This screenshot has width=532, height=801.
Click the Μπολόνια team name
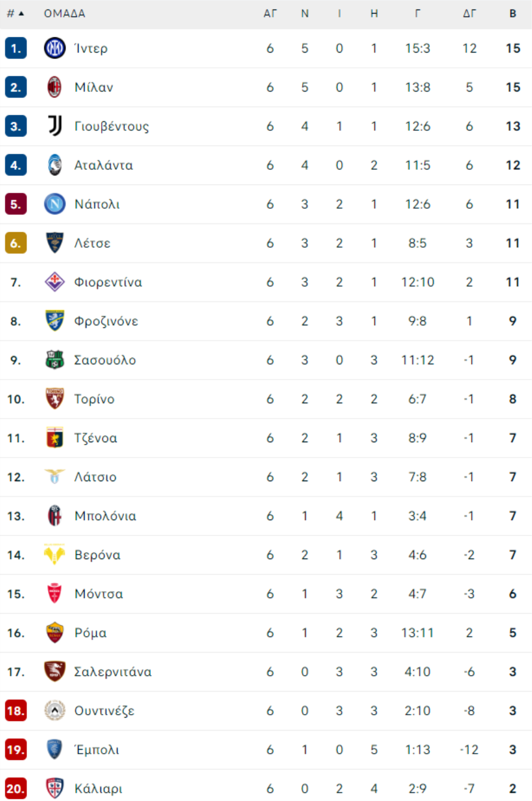pos(105,516)
